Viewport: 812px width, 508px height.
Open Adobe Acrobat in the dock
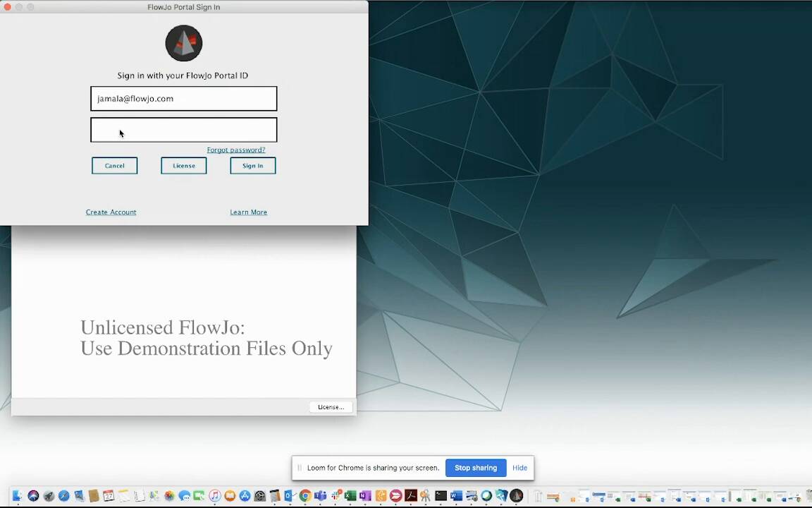tap(411, 495)
